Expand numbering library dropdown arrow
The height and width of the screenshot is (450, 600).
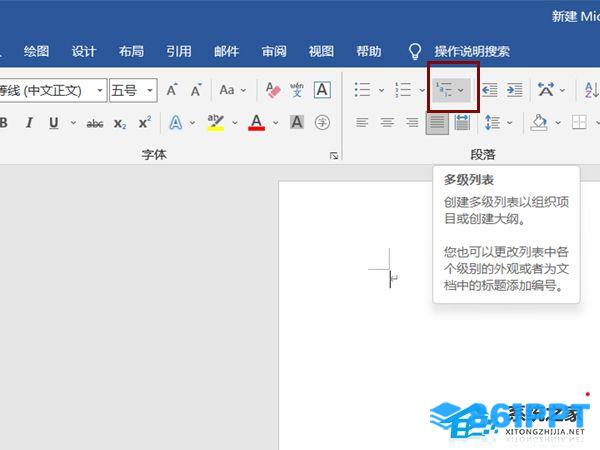[x=422, y=90]
